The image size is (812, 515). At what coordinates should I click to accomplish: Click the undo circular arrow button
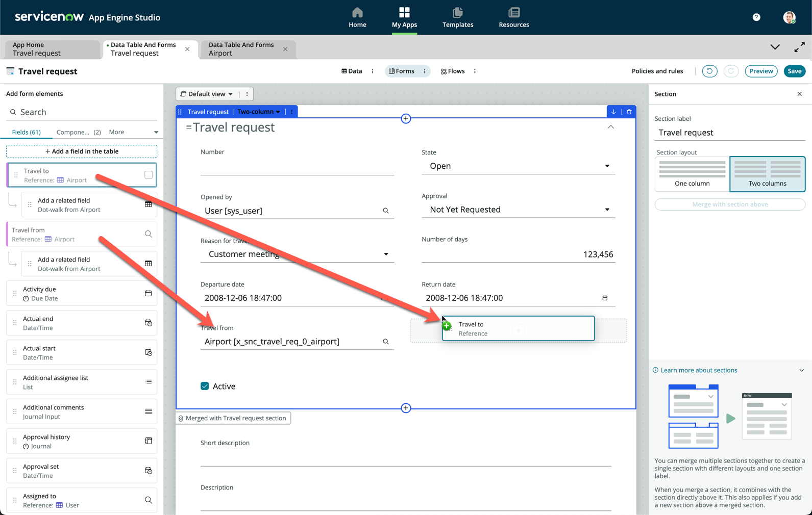click(x=709, y=71)
